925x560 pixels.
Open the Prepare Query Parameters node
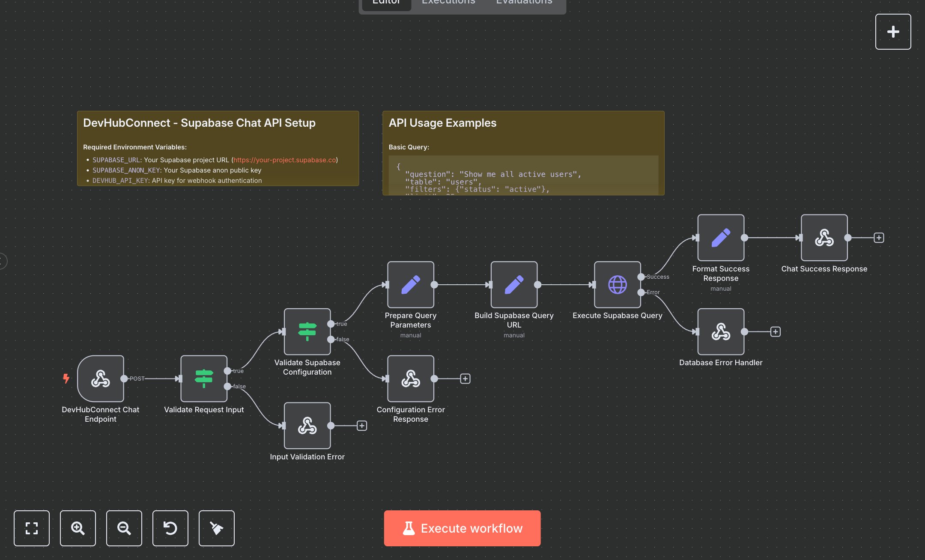coord(410,285)
